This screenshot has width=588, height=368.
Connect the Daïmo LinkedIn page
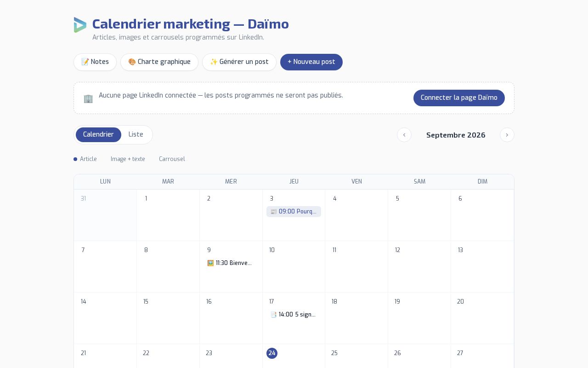[459, 98]
